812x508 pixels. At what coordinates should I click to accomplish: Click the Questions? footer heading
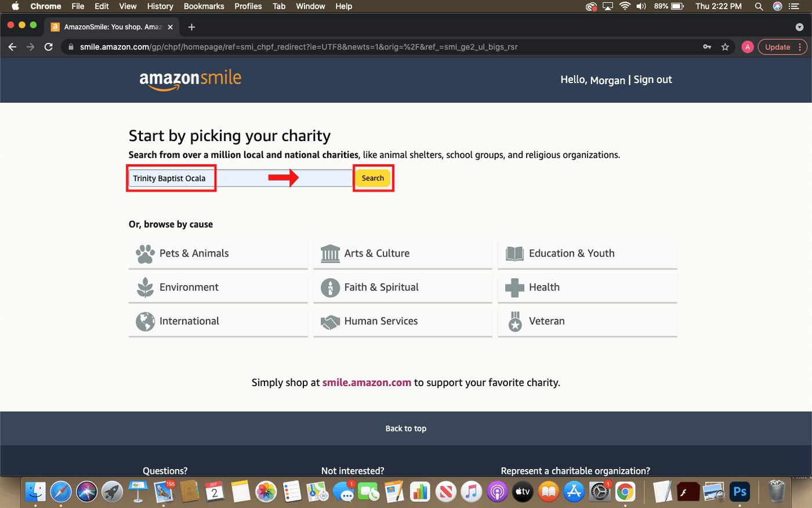(x=165, y=471)
